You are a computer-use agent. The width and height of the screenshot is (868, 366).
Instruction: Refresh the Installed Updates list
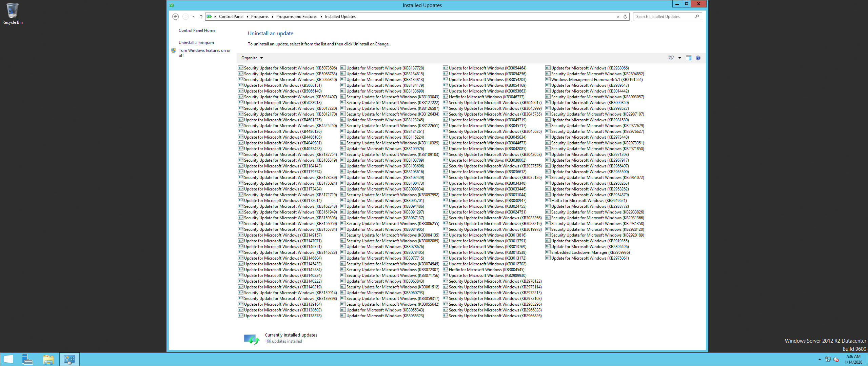[625, 17]
